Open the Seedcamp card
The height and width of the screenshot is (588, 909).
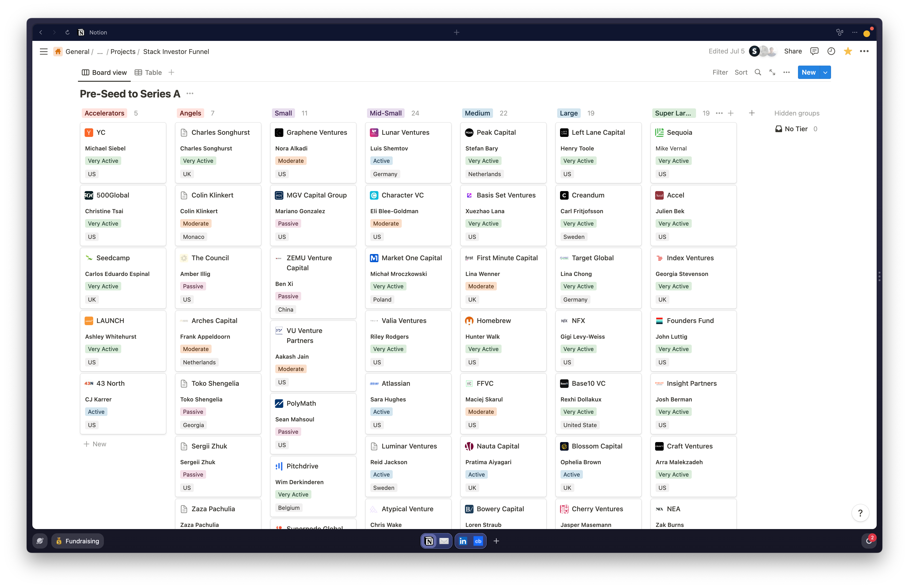coord(123,278)
